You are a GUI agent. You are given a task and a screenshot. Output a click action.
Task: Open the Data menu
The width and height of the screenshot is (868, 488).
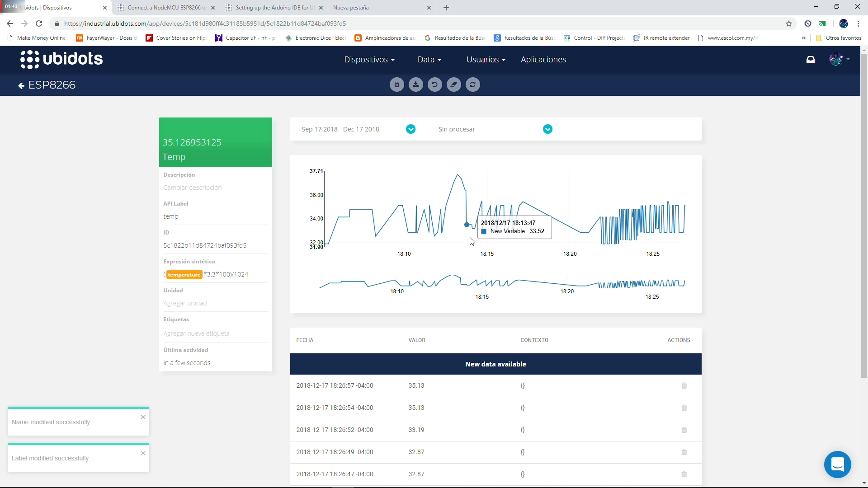[x=429, y=60]
